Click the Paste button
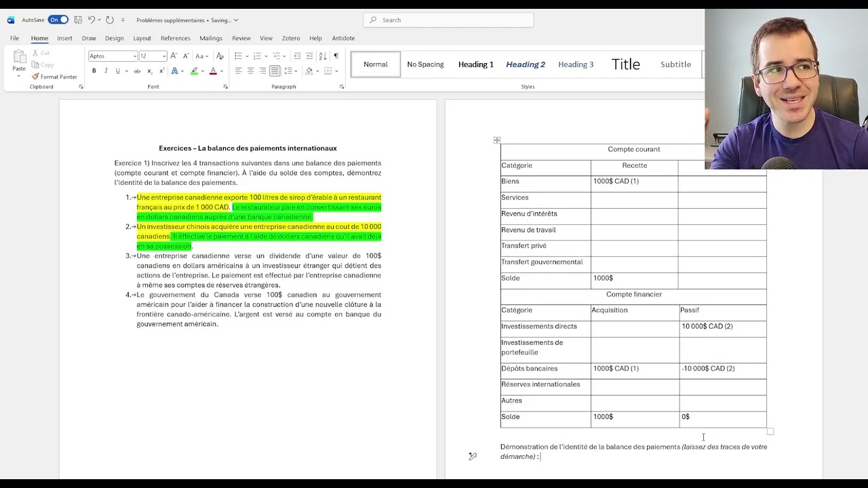 [x=19, y=61]
